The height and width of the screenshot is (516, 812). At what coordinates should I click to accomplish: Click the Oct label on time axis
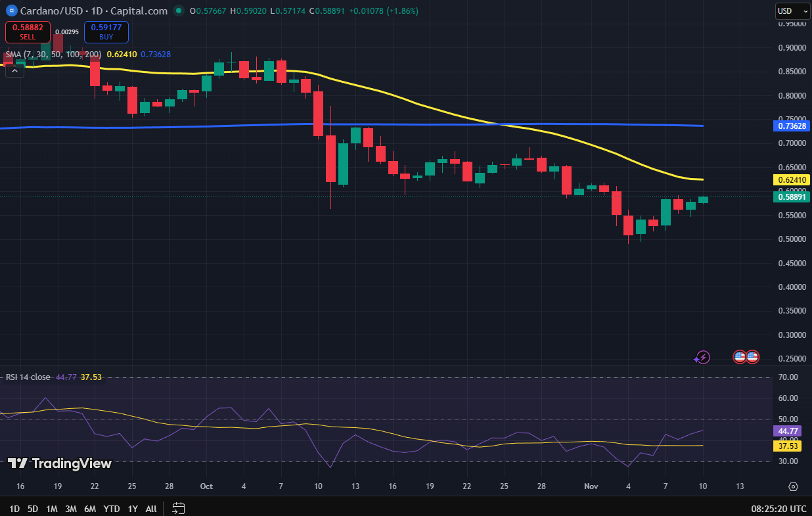pyautogui.click(x=206, y=486)
